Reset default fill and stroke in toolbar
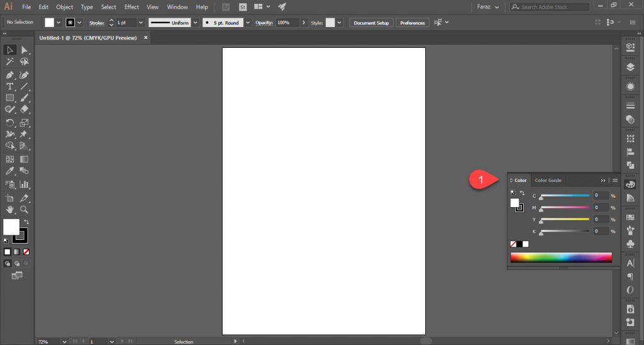Image resolution: width=644 pixels, height=345 pixels. pos(6,241)
